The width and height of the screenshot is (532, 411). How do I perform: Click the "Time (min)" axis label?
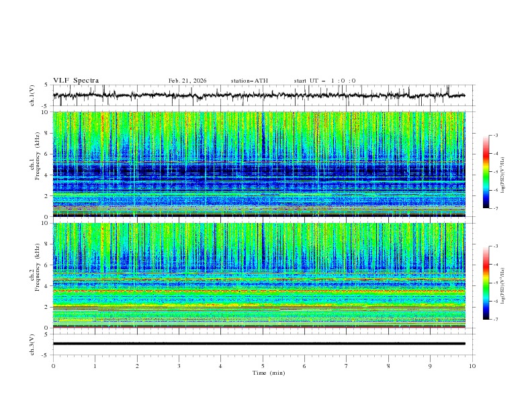point(269,373)
